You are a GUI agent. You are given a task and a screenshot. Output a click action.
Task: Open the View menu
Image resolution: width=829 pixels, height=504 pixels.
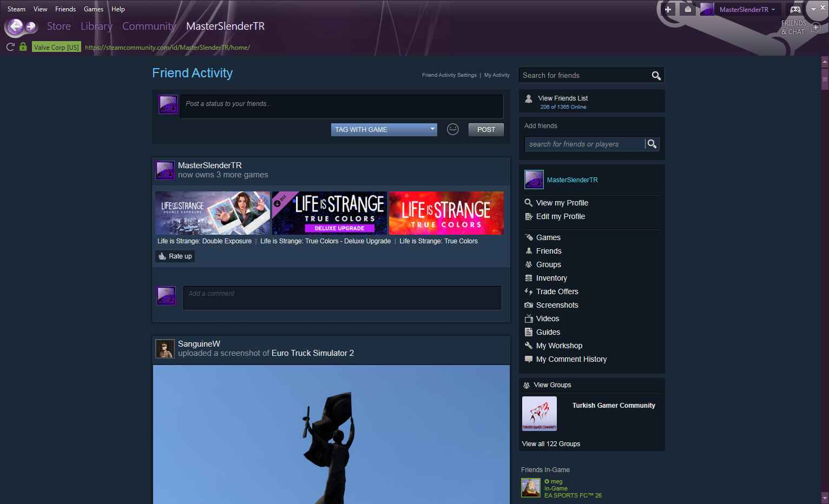pos(41,9)
